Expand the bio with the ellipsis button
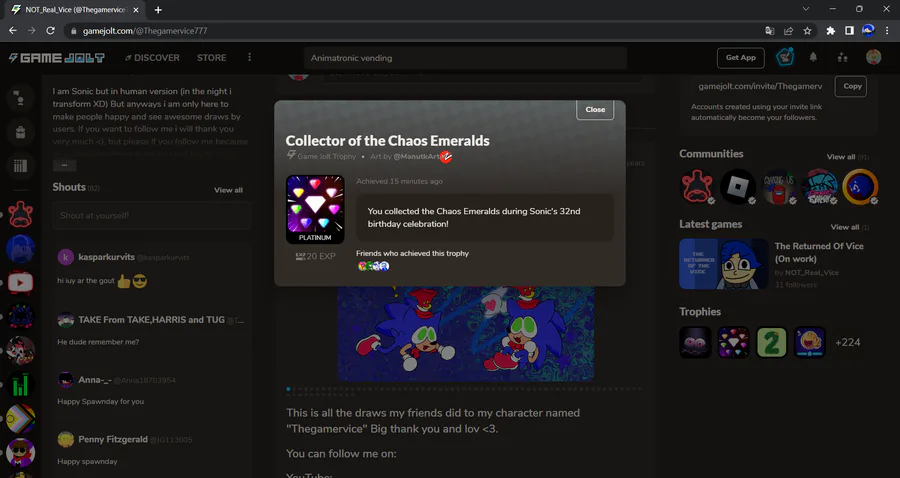900x478 pixels. 64,165
